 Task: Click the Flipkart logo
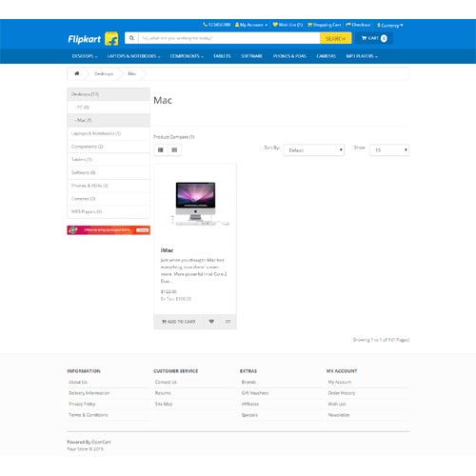click(x=93, y=39)
